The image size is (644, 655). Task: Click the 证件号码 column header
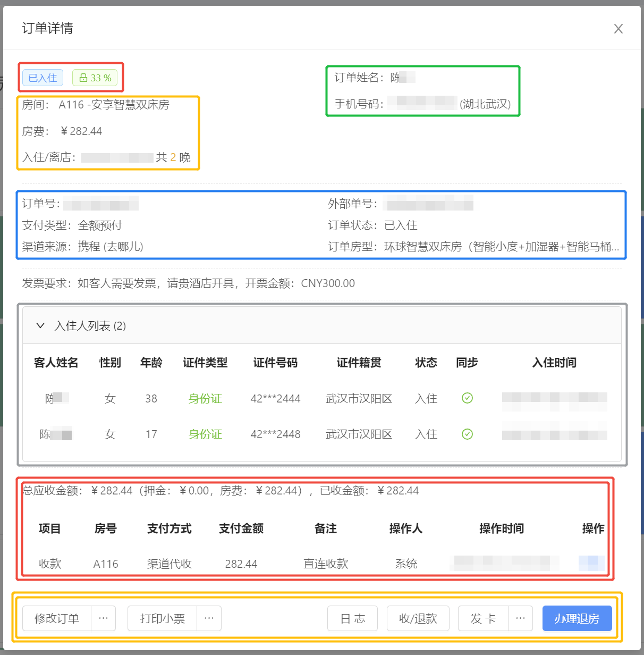(275, 363)
